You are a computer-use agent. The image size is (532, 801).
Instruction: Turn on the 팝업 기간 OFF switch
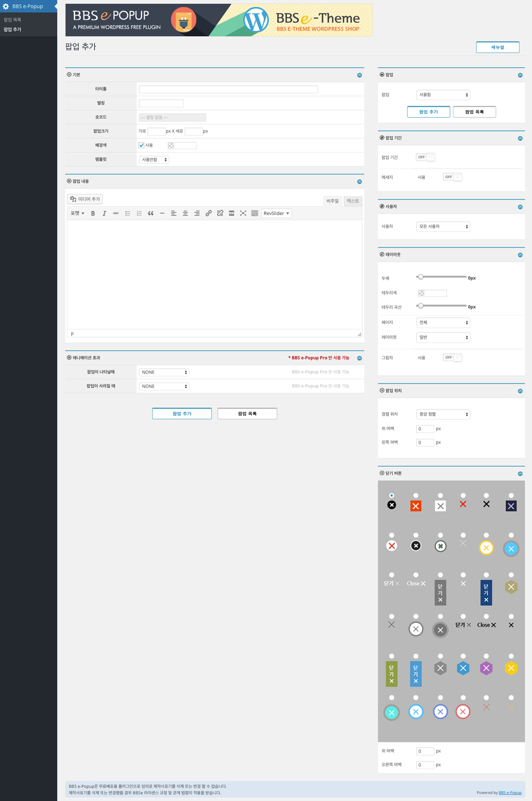coord(426,157)
